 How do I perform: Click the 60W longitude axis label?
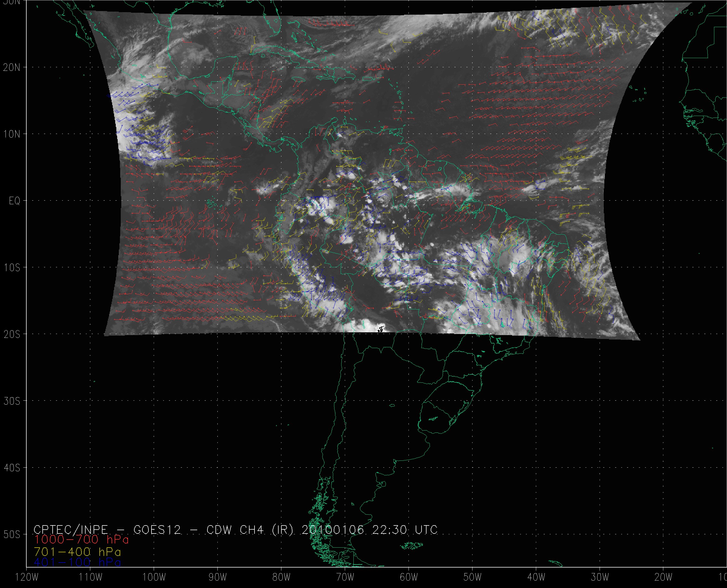[409, 577]
